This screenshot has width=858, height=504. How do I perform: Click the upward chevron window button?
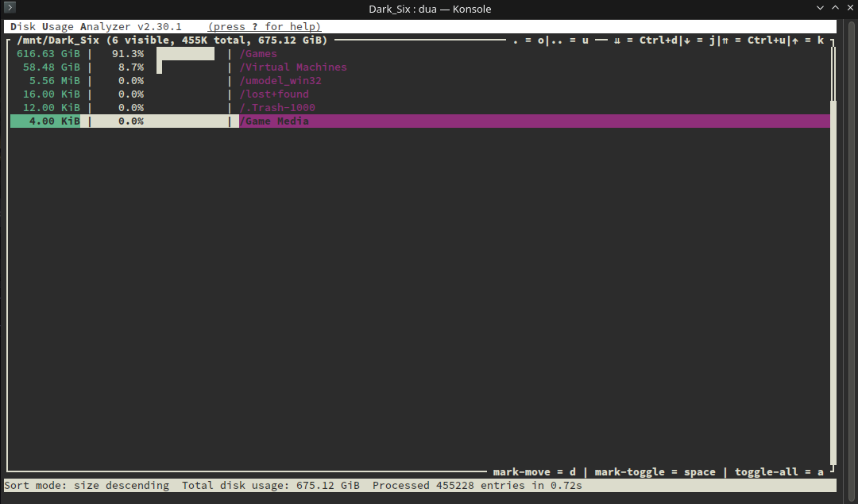pos(835,8)
